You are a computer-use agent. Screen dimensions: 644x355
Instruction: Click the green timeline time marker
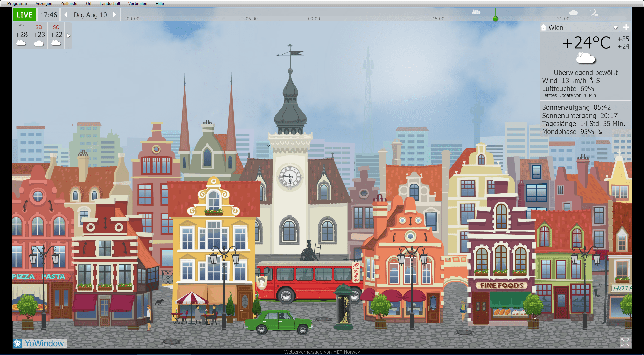495,19
